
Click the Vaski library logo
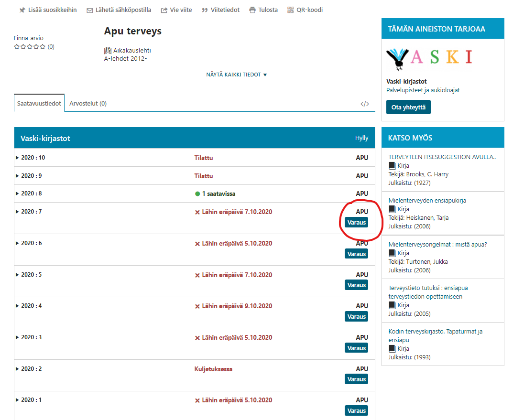(429, 57)
